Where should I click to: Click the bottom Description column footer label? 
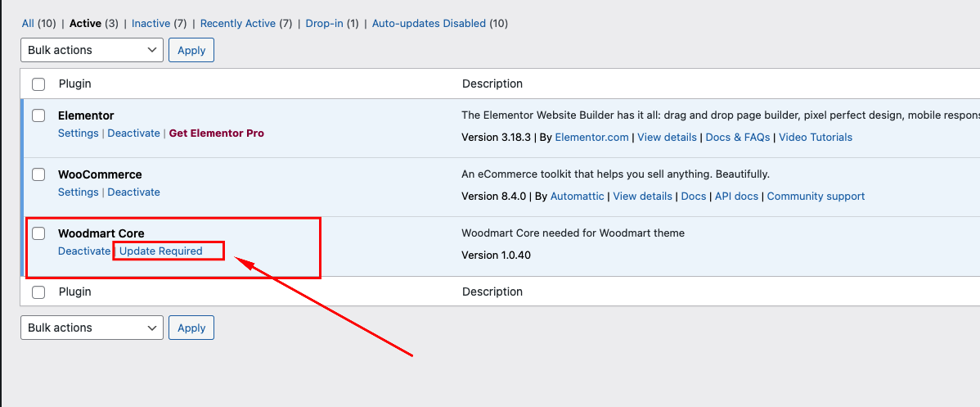click(492, 292)
